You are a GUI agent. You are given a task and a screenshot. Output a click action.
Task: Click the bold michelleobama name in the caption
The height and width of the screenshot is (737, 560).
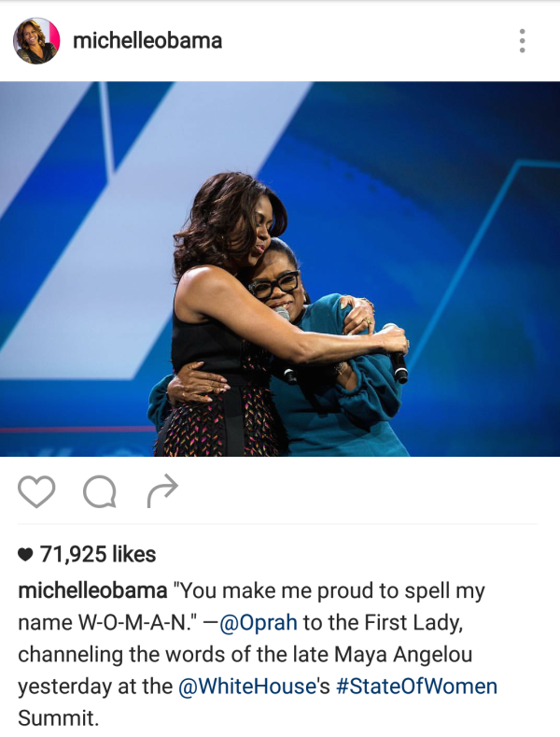click(x=92, y=590)
